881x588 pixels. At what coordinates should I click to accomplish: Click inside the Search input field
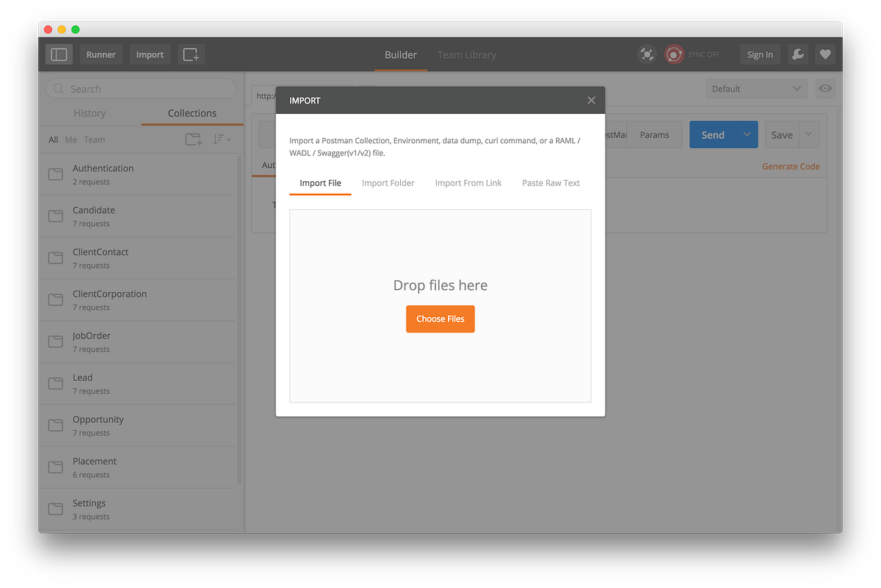click(139, 88)
